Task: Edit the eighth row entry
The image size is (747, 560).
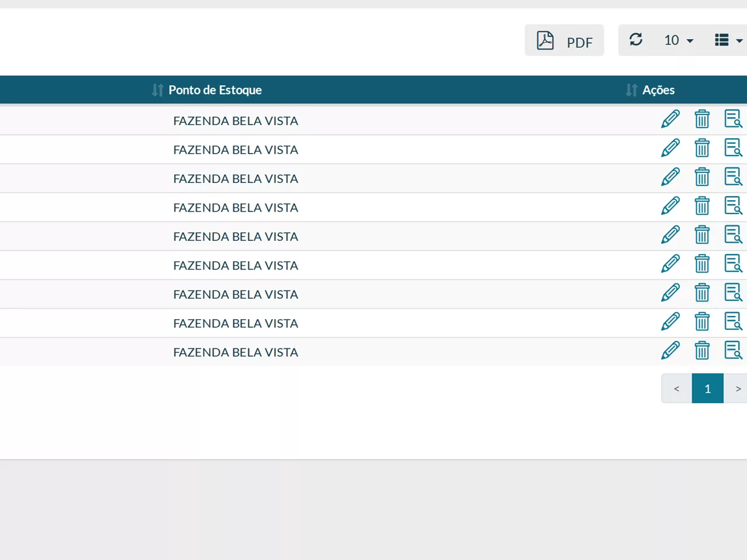Action: tap(670, 322)
